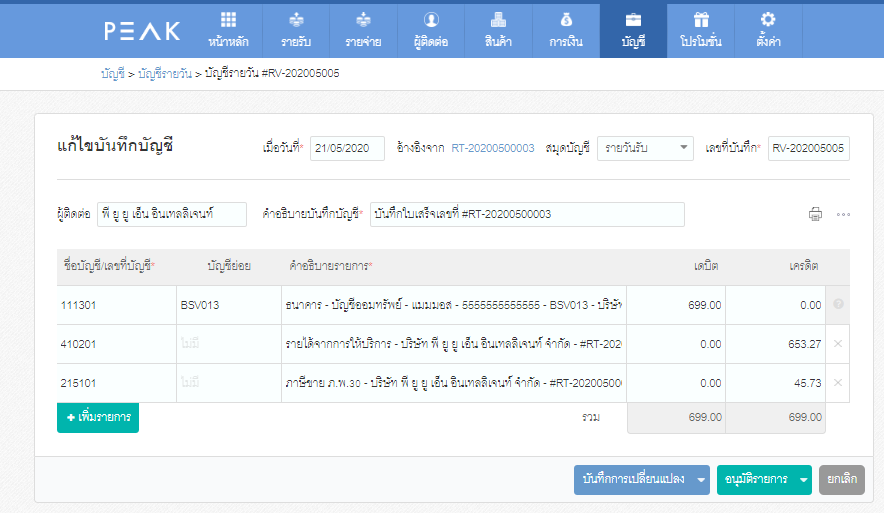The height and width of the screenshot is (513, 884).
Task: Click the journal description field
Action: point(527,214)
